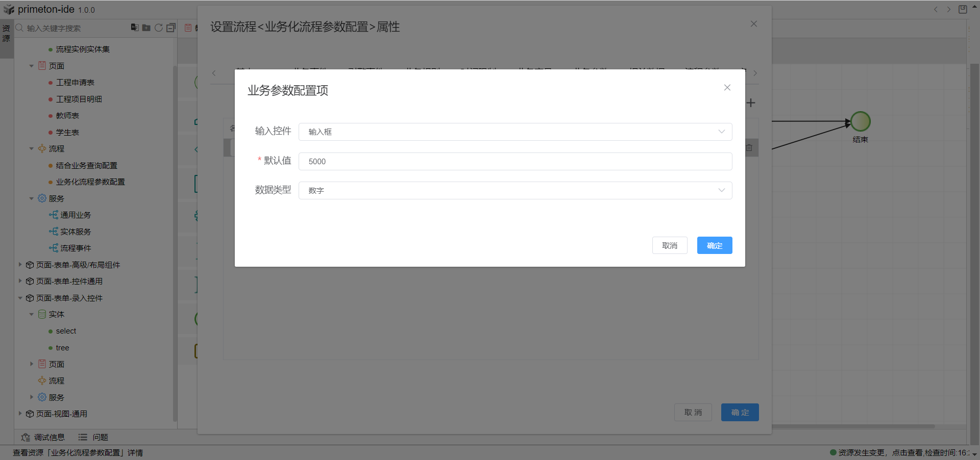
Task: Collapse the 页面-表单-录入控件 tree node
Action: (x=20, y=298)
